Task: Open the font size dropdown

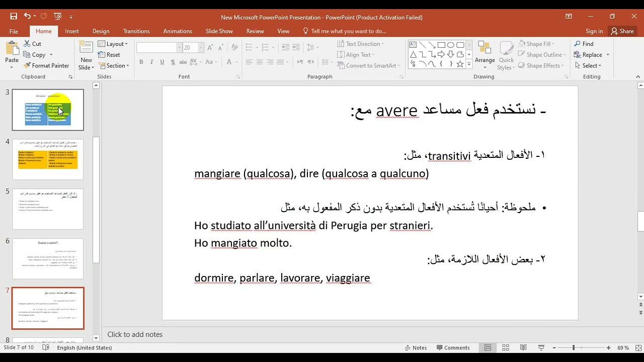Action: (x=201, y=47)
